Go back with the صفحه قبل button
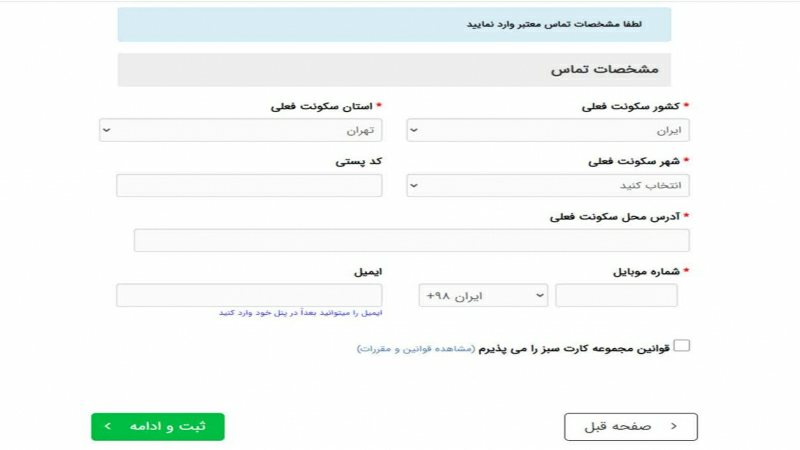The image size is (800, 450). 631,427
